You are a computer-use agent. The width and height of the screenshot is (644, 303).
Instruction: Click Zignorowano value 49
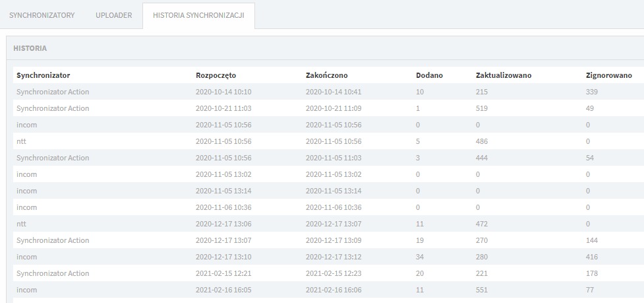point(590,108)
